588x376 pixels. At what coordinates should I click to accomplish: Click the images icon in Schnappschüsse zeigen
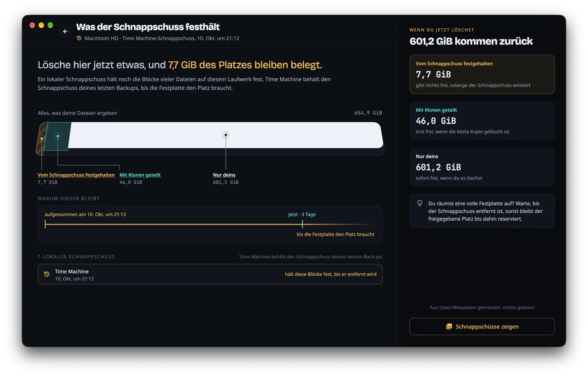pyautogui.click(x=449, y=326)
